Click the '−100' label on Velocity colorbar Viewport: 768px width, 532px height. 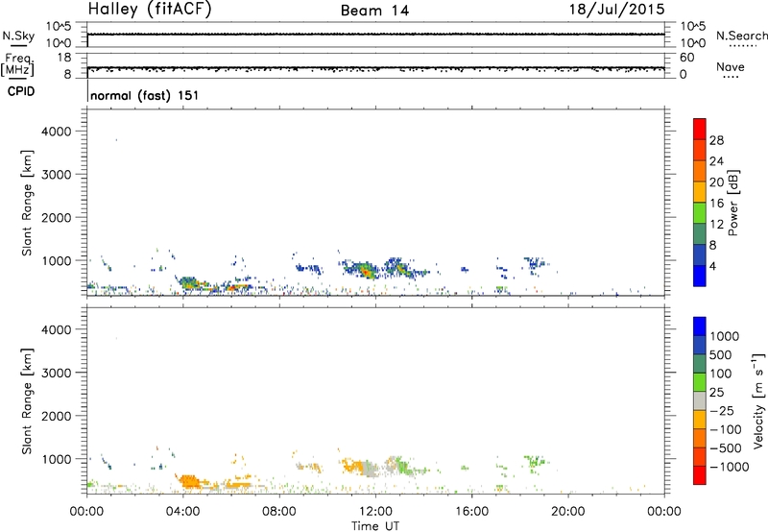pyautogui.click(x=725, y=429)
